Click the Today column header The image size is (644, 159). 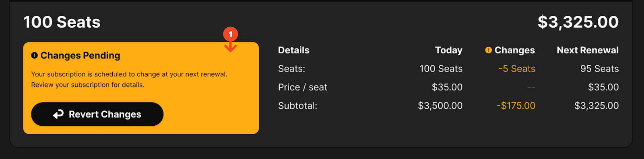click(x=449, y=50)
